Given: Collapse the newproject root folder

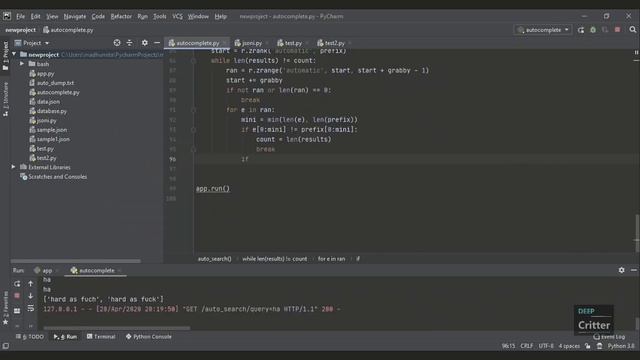Looking at the screenshot, I should coord(14,54).
